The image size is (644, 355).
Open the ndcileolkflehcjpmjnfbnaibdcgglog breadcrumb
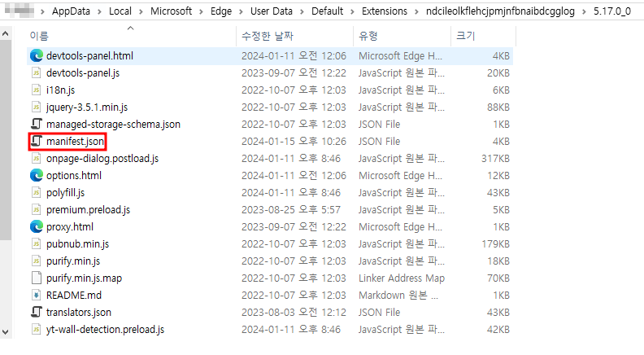[500, 11]
